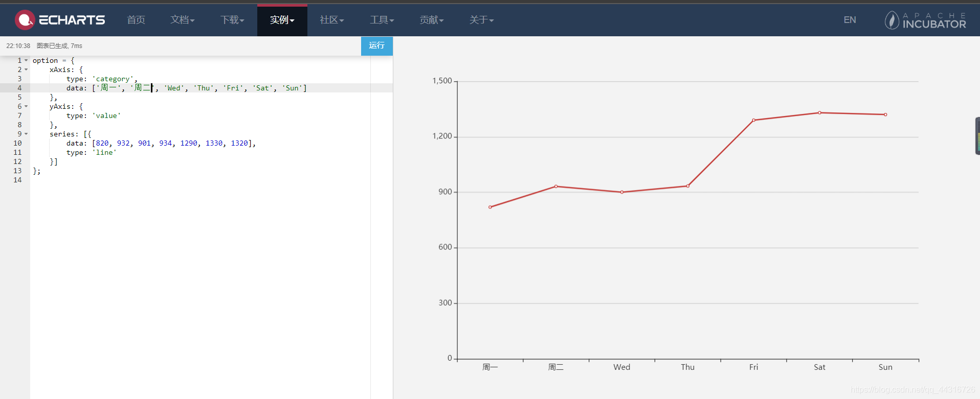
Task: Click the 图表已生成 status message
Action: coord(59,46)
